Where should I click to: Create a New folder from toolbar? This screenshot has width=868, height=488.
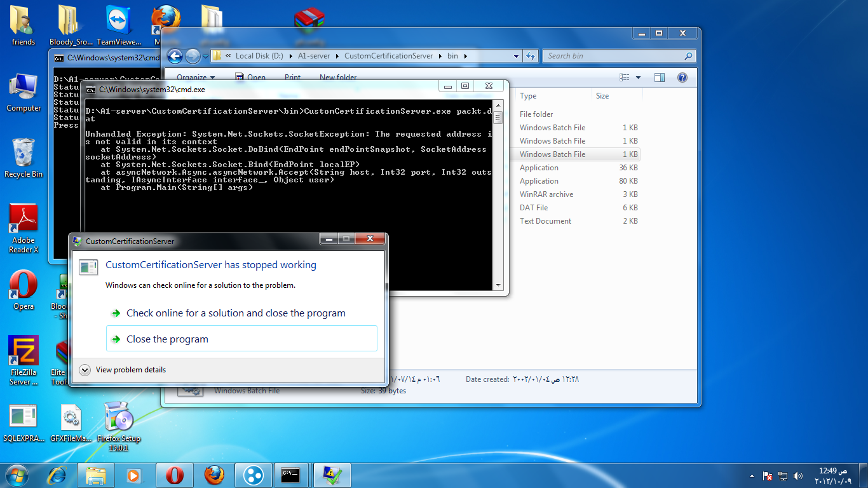point(338,78)
